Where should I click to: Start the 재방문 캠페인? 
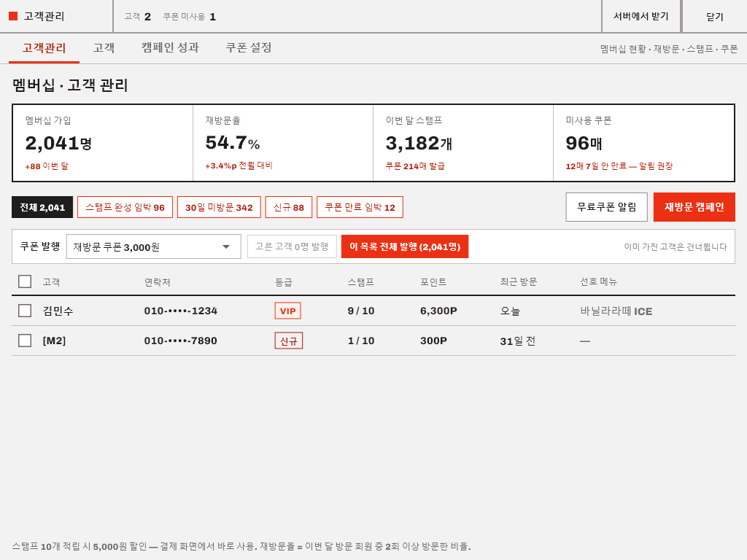pos(694,207)
